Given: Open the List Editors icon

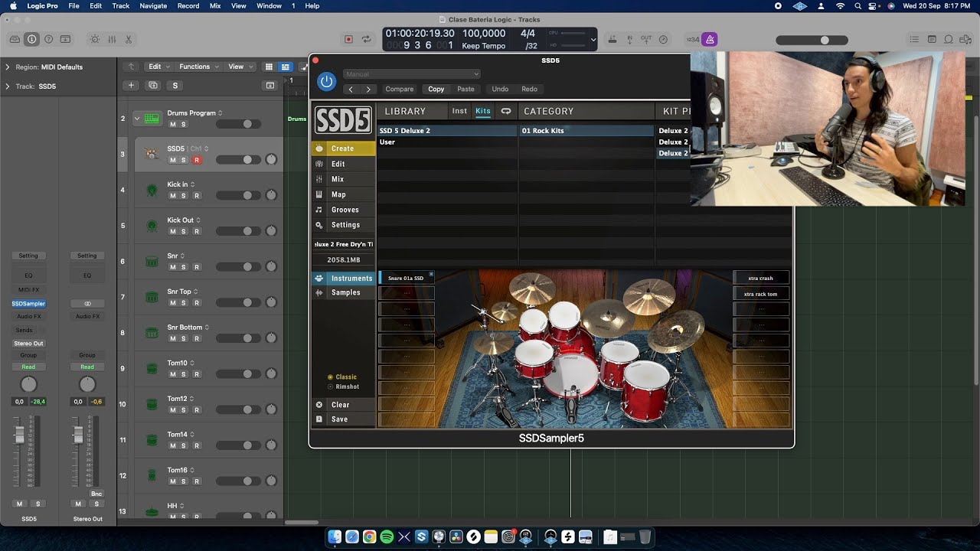Looking at the screenshot, I should pyautogui.click(x=914, y=39).
